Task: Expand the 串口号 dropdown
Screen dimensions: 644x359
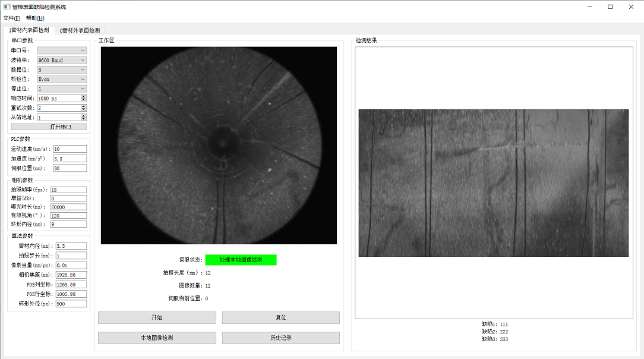Action: pos(62,51)
